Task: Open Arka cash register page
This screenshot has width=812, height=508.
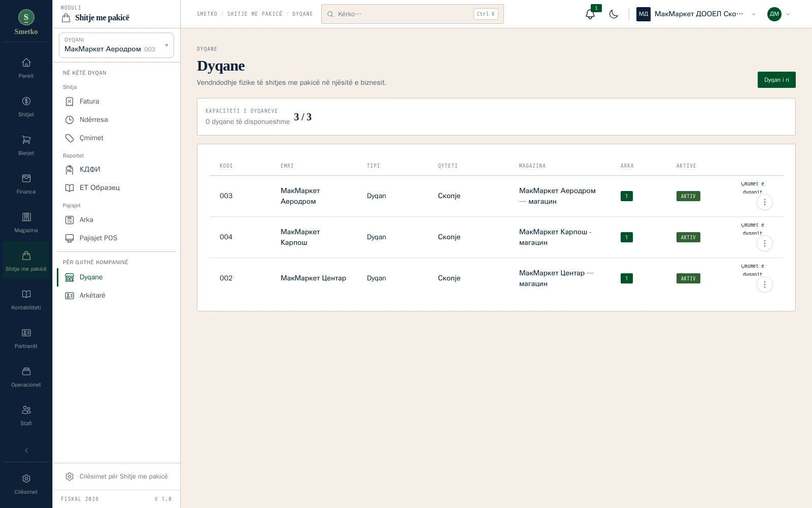Action: pyautogui.click(x=116, y=220)
